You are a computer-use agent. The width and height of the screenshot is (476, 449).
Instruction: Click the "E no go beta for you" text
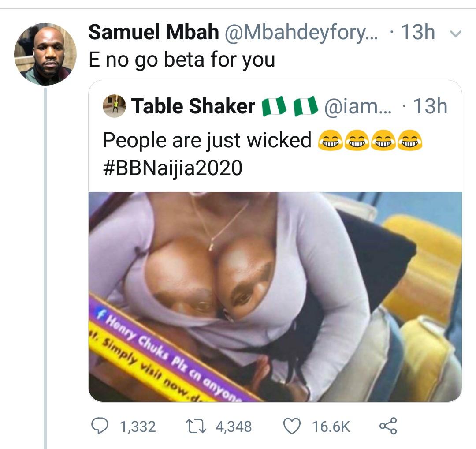tap(182, 59)
